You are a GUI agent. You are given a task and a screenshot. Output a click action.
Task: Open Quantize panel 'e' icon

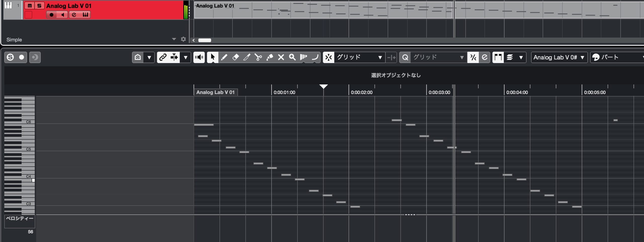(485, 57)
